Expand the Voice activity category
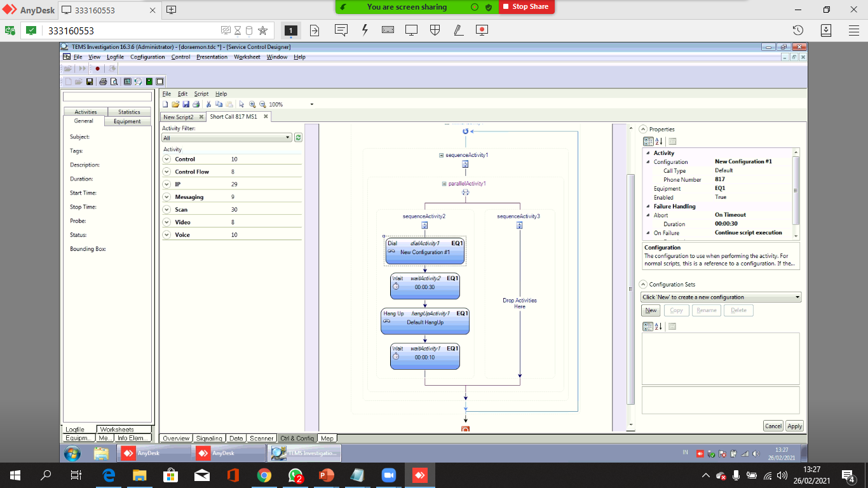868x488 pixels. pyautogui.click(x=167, y=235)
